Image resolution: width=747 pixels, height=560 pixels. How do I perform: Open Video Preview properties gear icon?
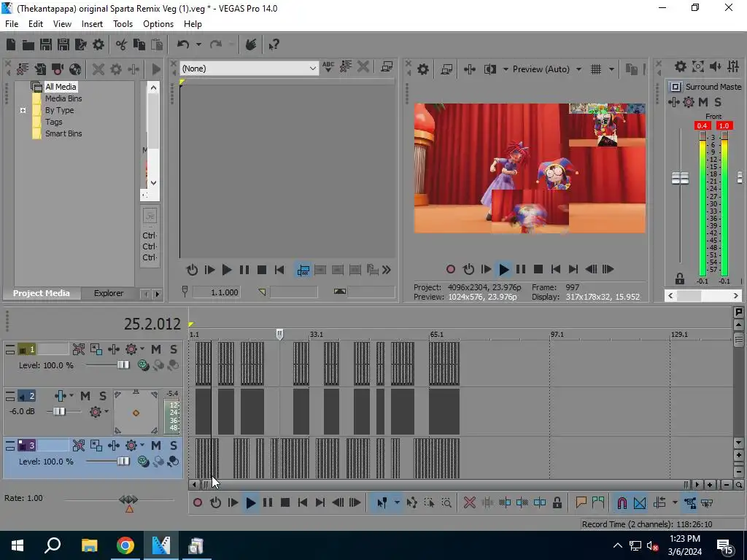click(423, 69)
